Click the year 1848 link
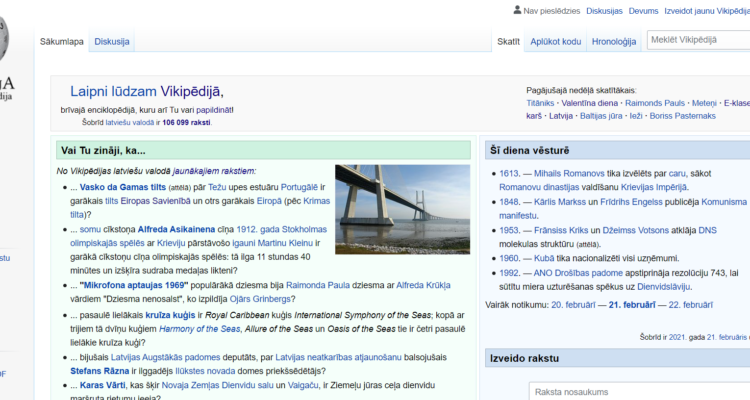Viewport: 750px width, 400px height. [x=509, y=202]
